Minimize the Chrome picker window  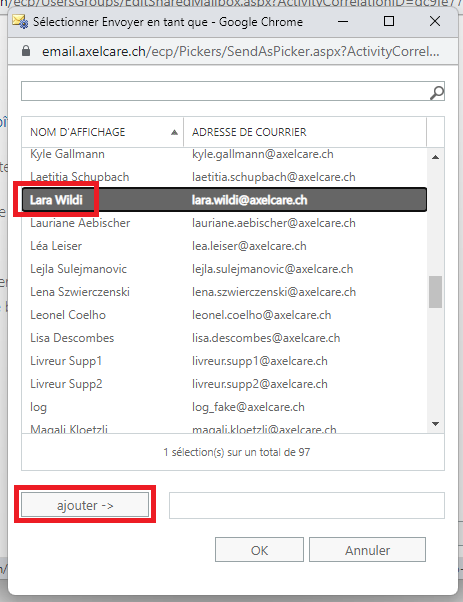coord(343,22)
